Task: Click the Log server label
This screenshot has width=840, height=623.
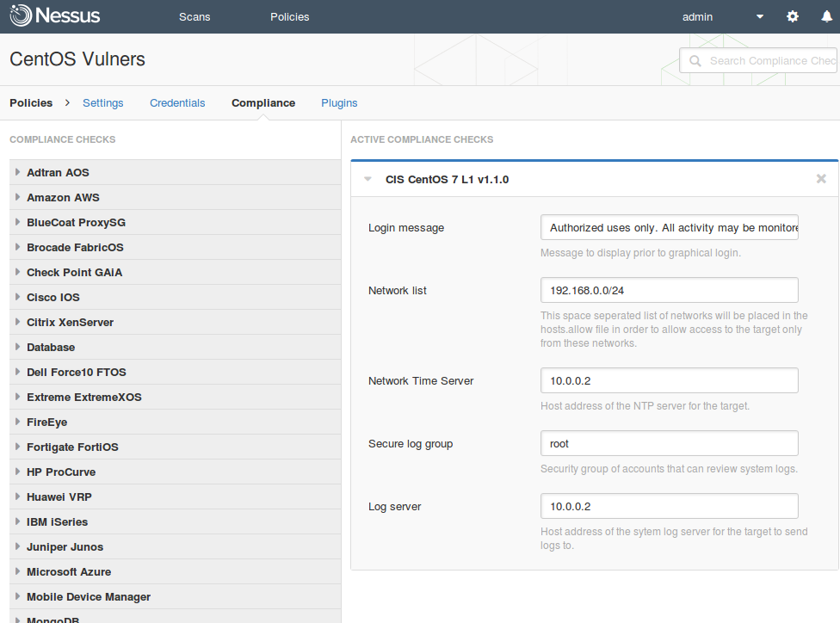Action: (394, 506)
